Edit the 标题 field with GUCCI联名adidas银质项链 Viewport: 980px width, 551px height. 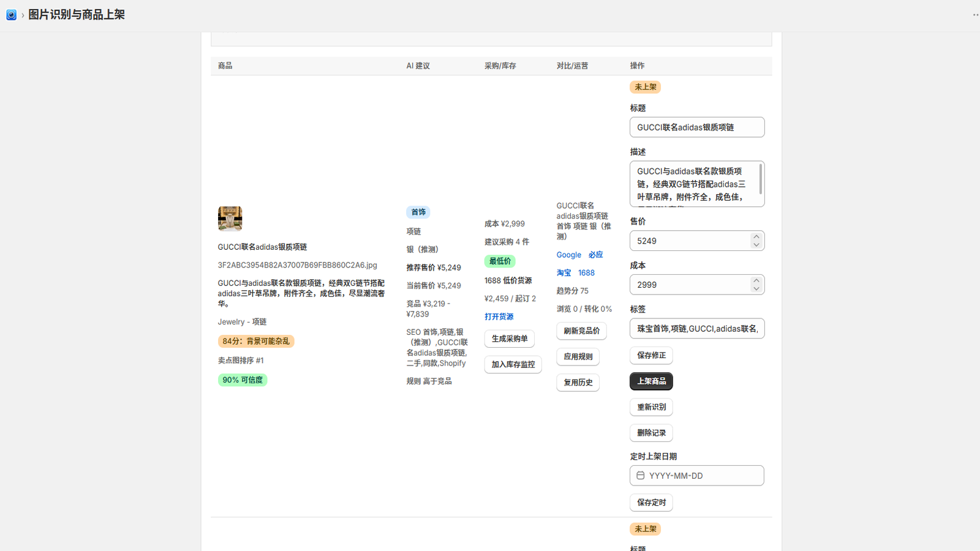[697, 127]
